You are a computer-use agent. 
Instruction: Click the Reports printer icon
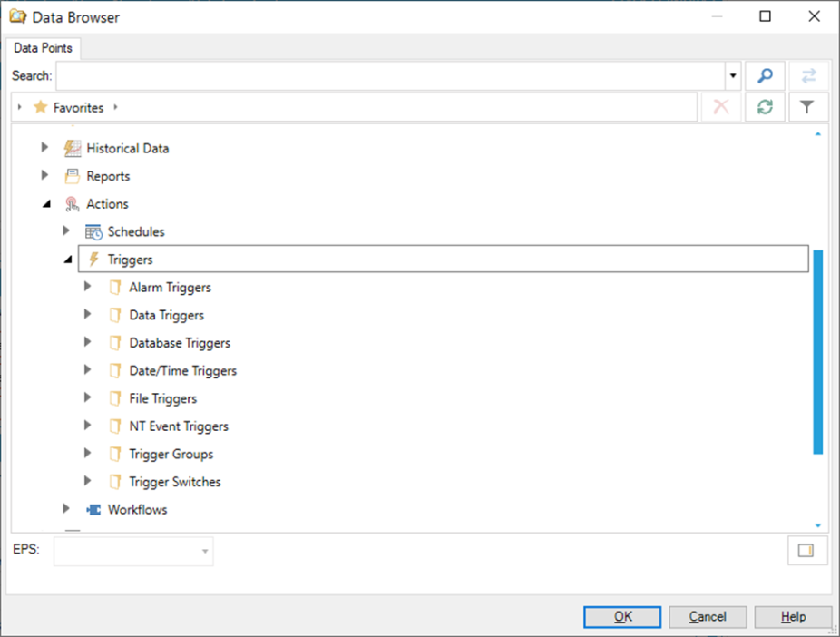(73, 176)
